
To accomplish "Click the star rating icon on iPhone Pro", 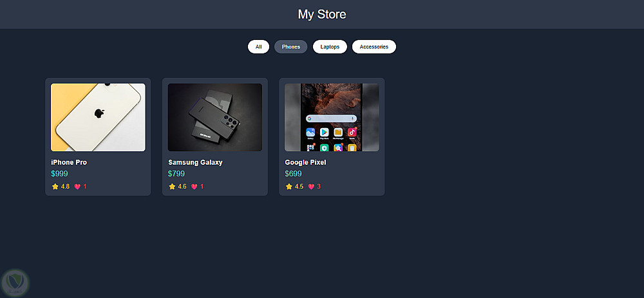I will click(x=55, y=187).
